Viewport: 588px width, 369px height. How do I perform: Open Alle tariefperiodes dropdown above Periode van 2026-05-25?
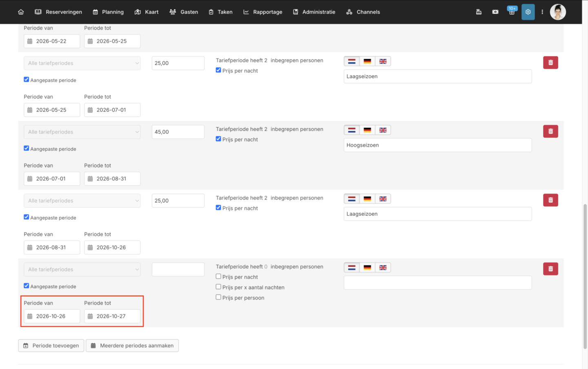click(x=82, y=63)
